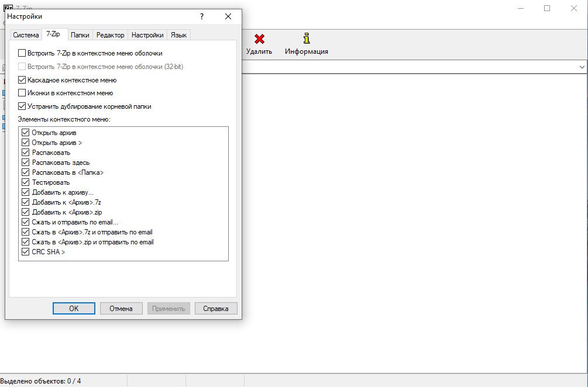Uncheck Сжать в <Архив>.7z и отправить по email

(x=26, y=232)
